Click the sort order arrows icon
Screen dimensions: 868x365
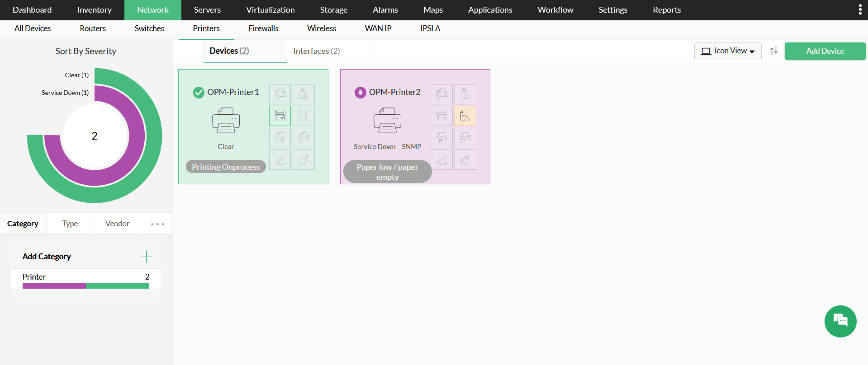click(x=774, y=51)
